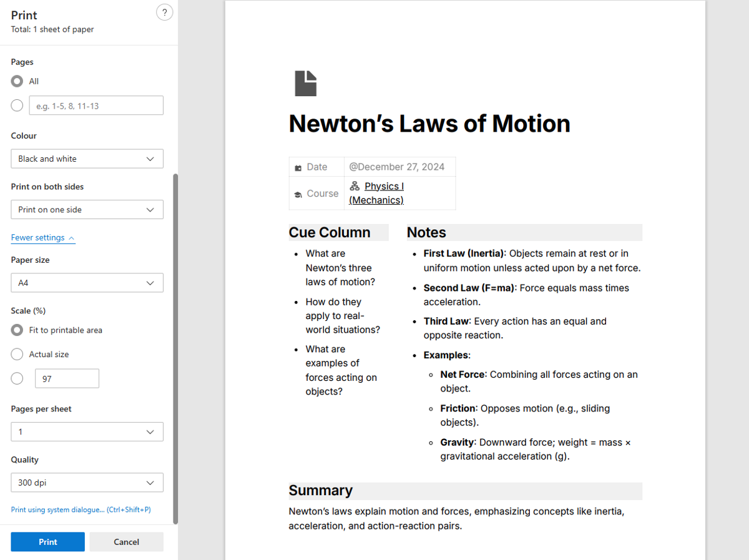Follow the Physics I (Mechanics) link
Screen dimensions: 749x560
383,185
